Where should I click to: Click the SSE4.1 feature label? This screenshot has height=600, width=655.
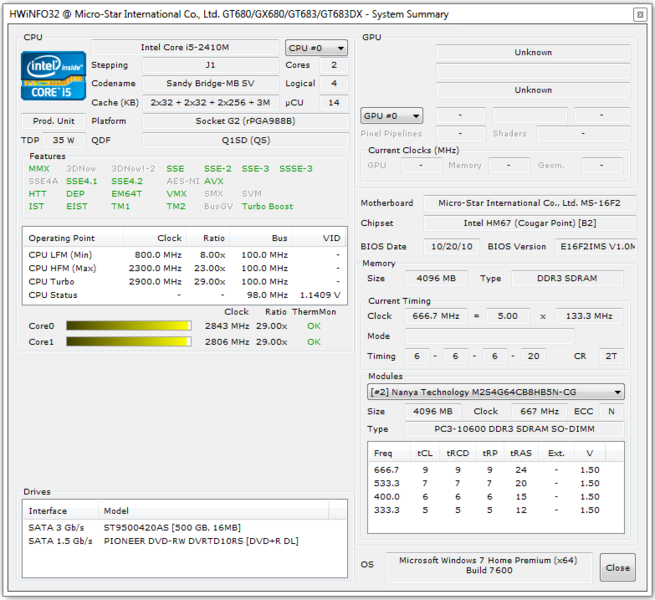(x=81, y=181)
